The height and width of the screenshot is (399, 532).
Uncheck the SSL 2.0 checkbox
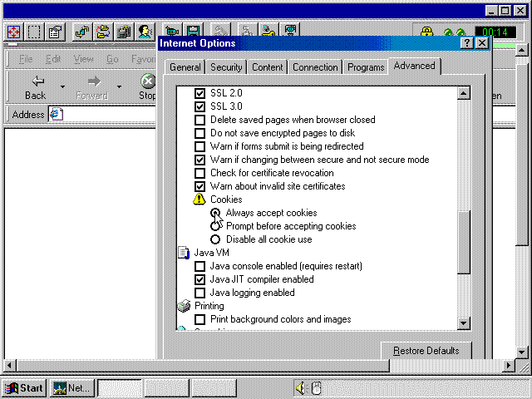tap(199, 93)
